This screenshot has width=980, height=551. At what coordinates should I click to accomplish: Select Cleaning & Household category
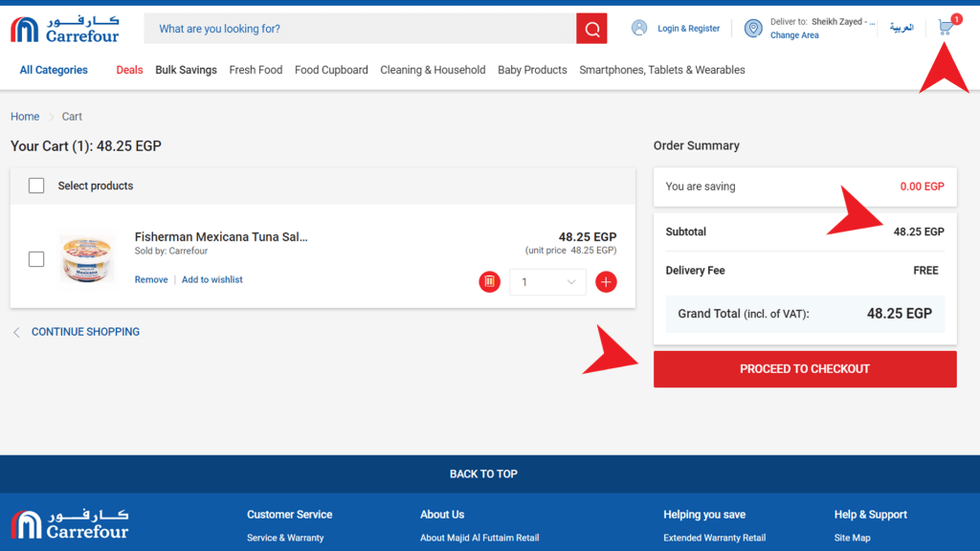(433, 70)
